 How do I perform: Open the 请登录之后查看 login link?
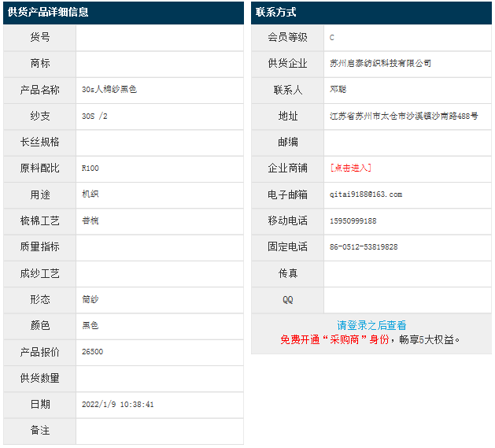click(371, 325)
